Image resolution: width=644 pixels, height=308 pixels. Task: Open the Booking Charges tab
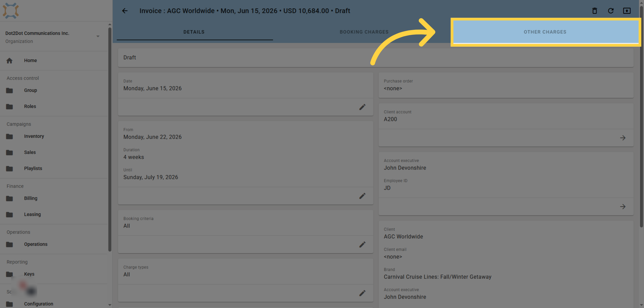[364, 32]
